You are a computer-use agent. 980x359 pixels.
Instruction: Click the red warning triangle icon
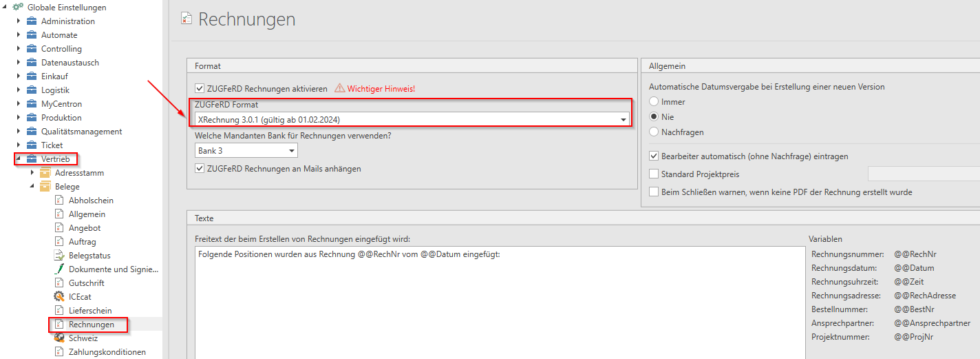pos(339,88)
